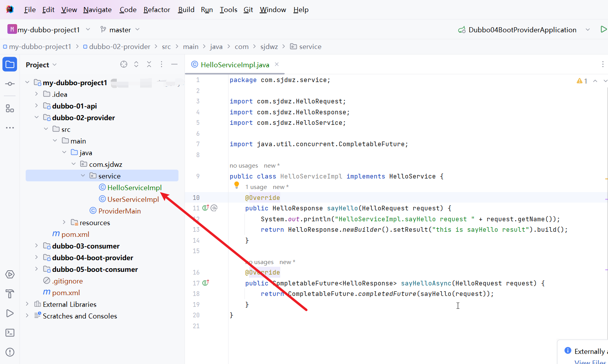Image resolution: width=608 pixels, height=364 pixels.
Task: Expand the dubbo-03-consumer module
Action: 36,246
